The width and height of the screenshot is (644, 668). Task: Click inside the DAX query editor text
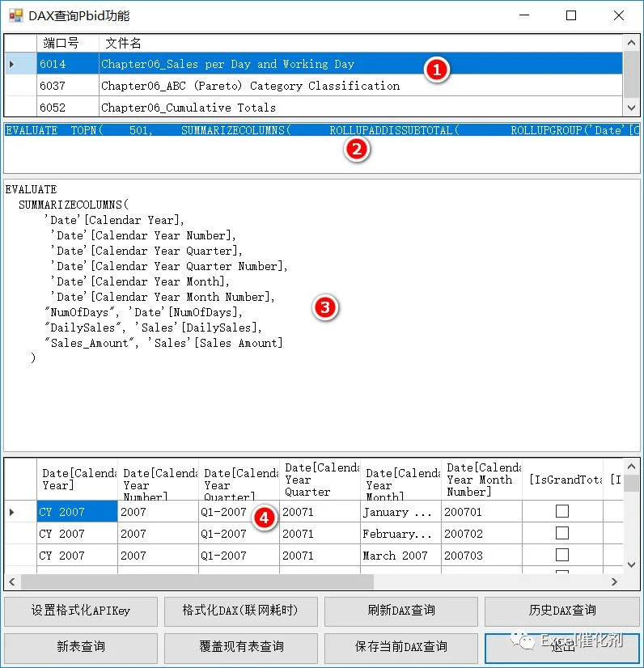point(322,315)
